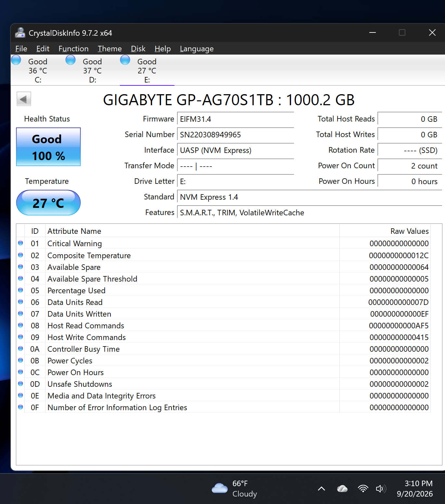Click raw value 0000000000007D for Data Units Read
The width and height of the screenshot is (445, 504).
coord(398,302)
